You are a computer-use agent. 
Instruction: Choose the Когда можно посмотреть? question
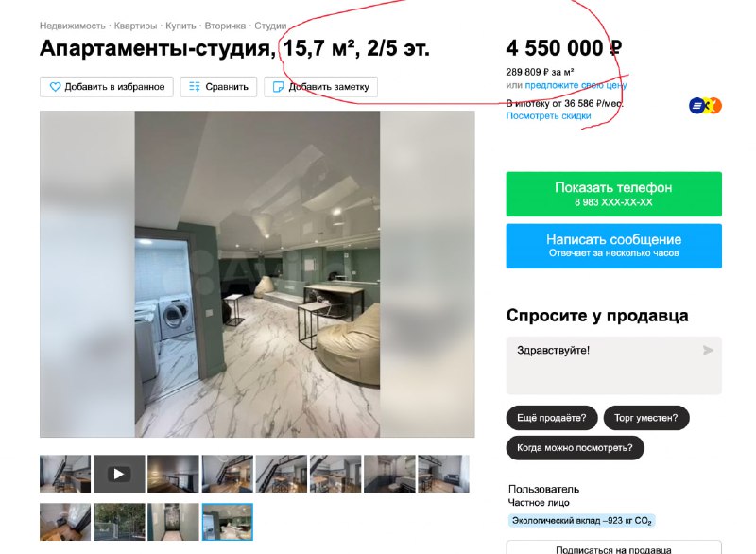pos(575,448)
